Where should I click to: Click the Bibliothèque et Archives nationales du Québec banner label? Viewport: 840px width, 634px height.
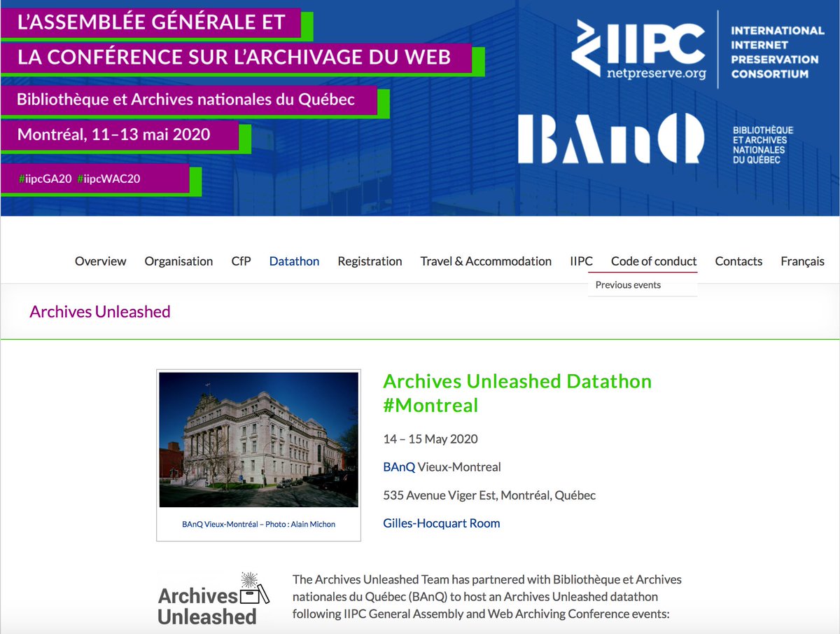186,99
